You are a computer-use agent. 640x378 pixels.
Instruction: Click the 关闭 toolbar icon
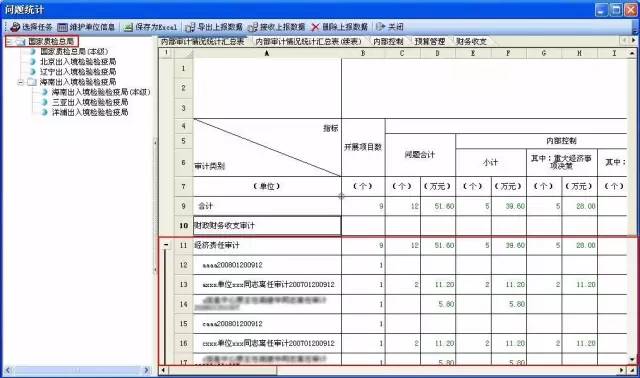(380, 27)
